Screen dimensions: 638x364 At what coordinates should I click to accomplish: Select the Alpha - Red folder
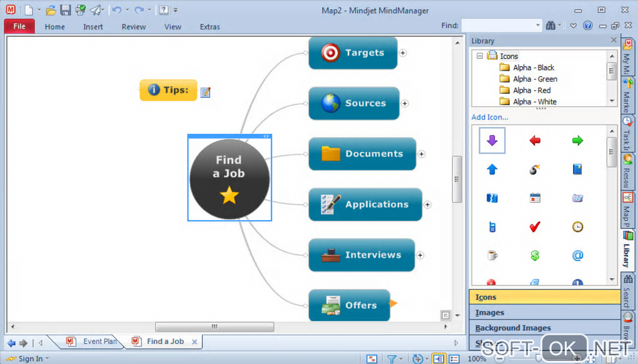pyautogui.click(x=525, y=90)
